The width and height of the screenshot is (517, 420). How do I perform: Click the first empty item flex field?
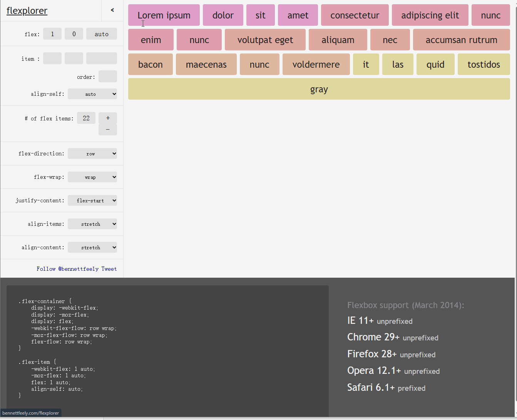click(52, 58)
